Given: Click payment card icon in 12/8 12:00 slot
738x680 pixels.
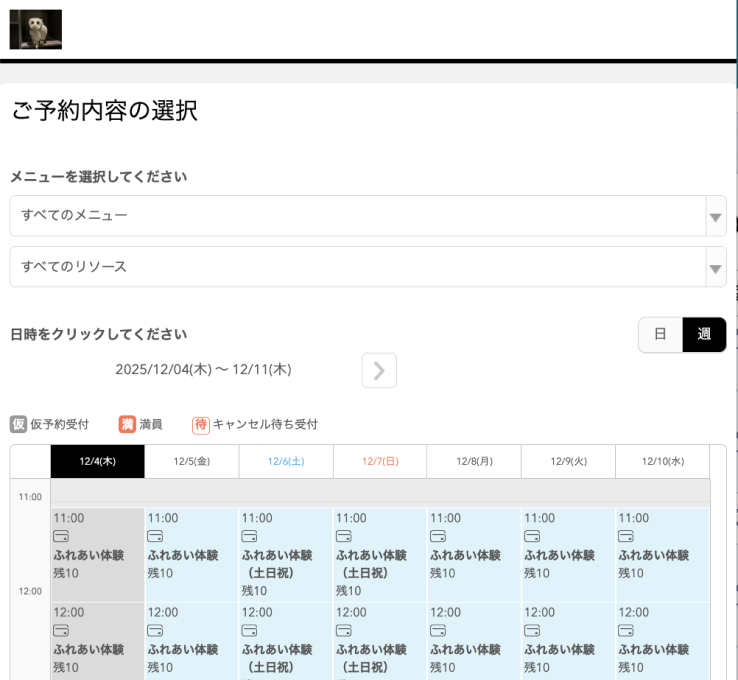Looking at the screenshot, I should tap(438, 630).
